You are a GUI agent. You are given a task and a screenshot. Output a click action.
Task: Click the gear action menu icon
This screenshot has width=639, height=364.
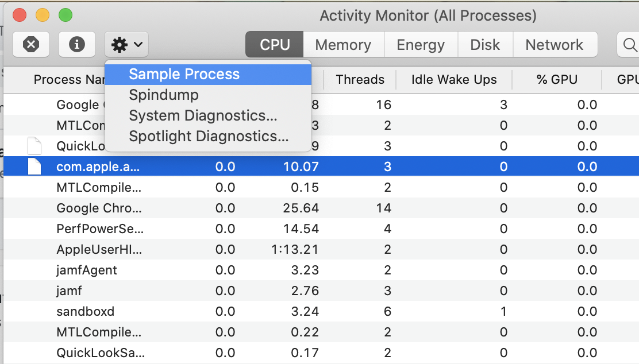click(120, 45)
